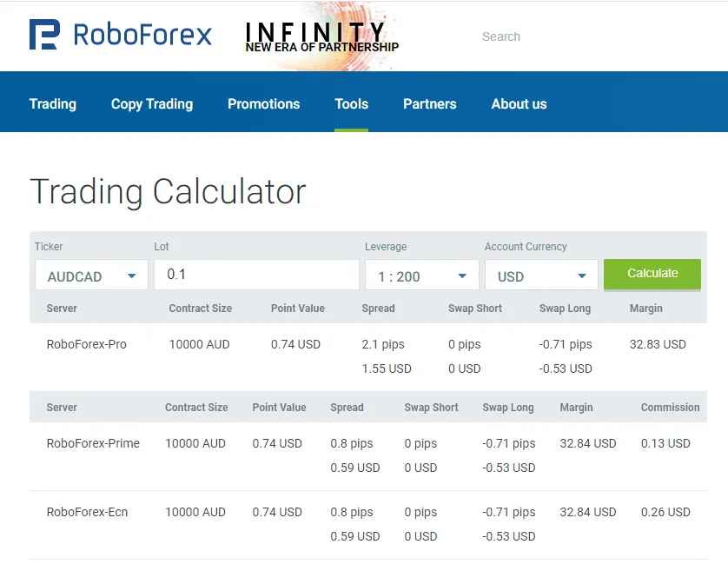The width and height of the screenshot is (728, 571).
Task: Expand the Account Currency USD dropdown
Action: [541, 275]
